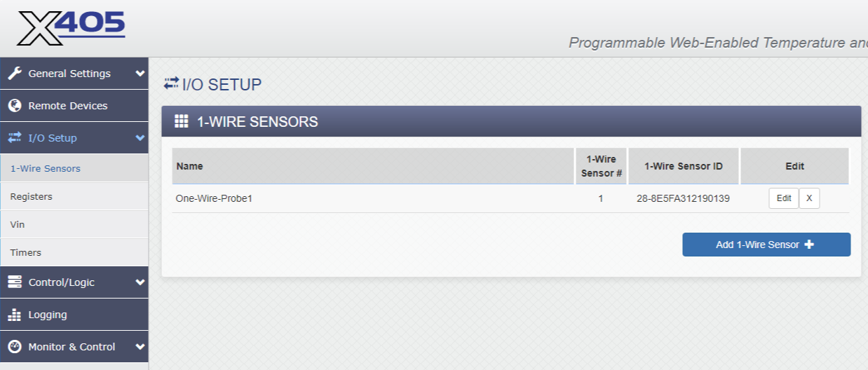Click the arrows icon beside I/O Setup
Viewport: 868px width, 370px height.
click(15, 138)
